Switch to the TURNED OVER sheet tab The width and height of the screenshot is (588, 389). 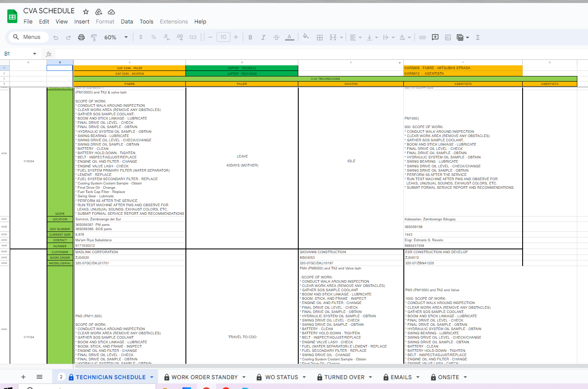pos(344,377)
